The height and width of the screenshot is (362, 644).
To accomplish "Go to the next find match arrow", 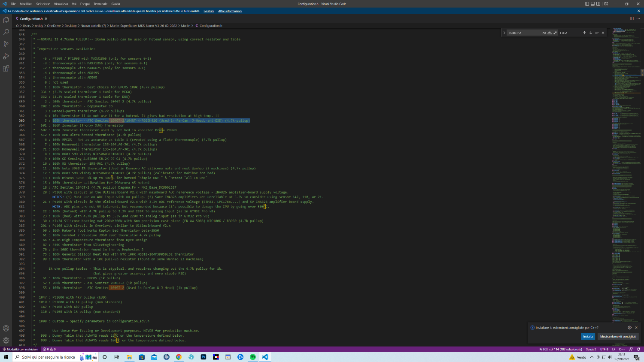I will click(x=591, y=33).
